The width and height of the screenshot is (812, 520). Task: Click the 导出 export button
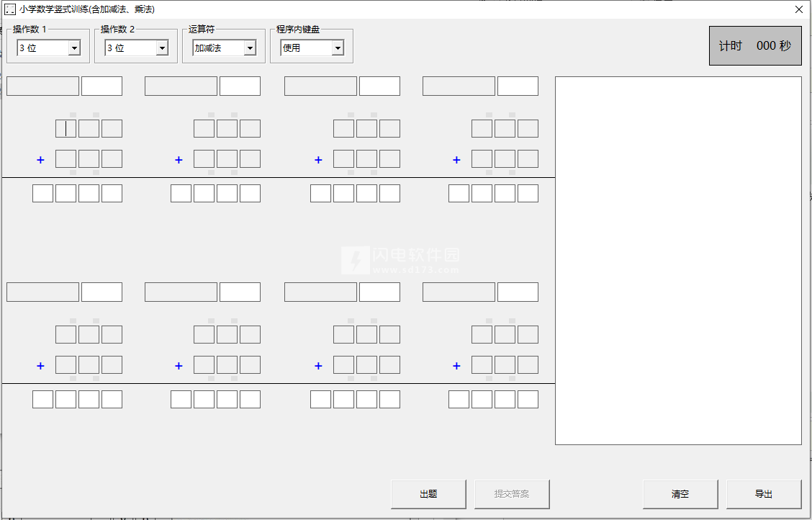(763, 494)
